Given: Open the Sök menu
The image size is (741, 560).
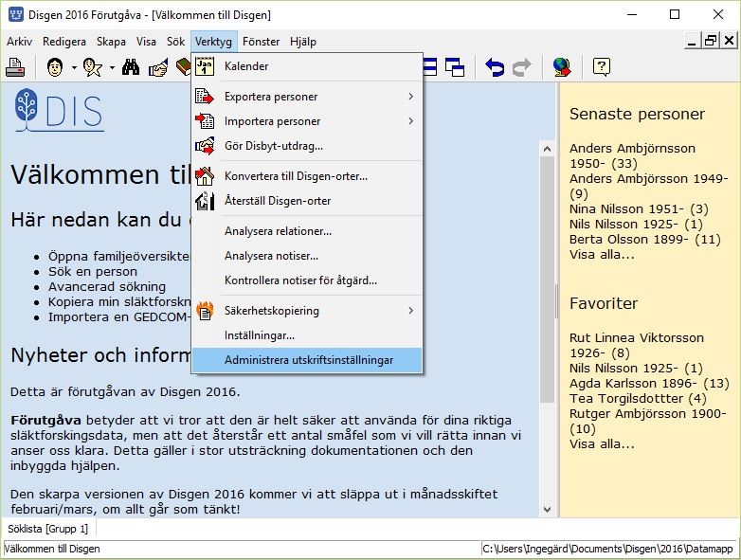Looking at the screenshot, I should (x=175, y=42).
